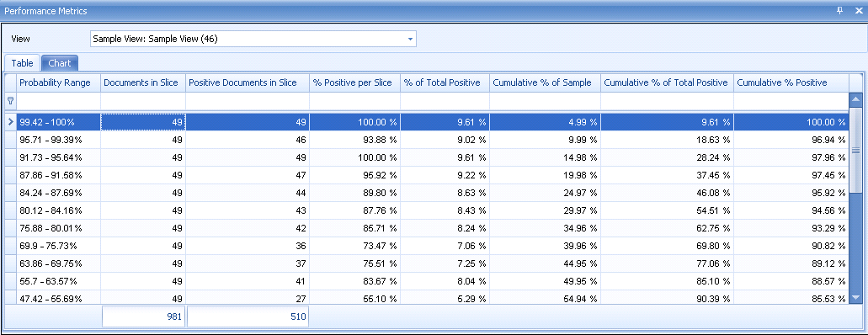Close the Performance Metrics panel
868x335 pixels.
coord(859,10)
